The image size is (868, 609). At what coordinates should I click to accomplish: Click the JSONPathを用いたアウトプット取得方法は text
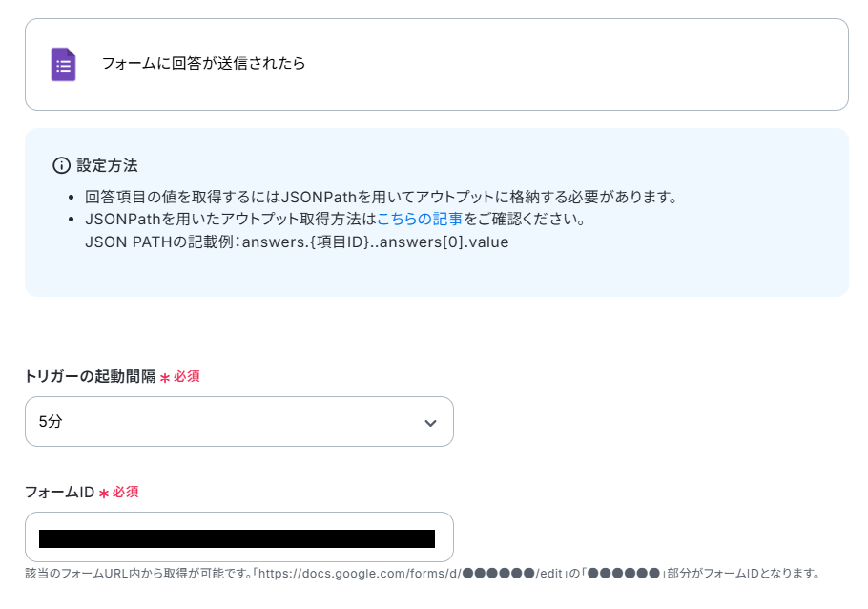(230, 219)
